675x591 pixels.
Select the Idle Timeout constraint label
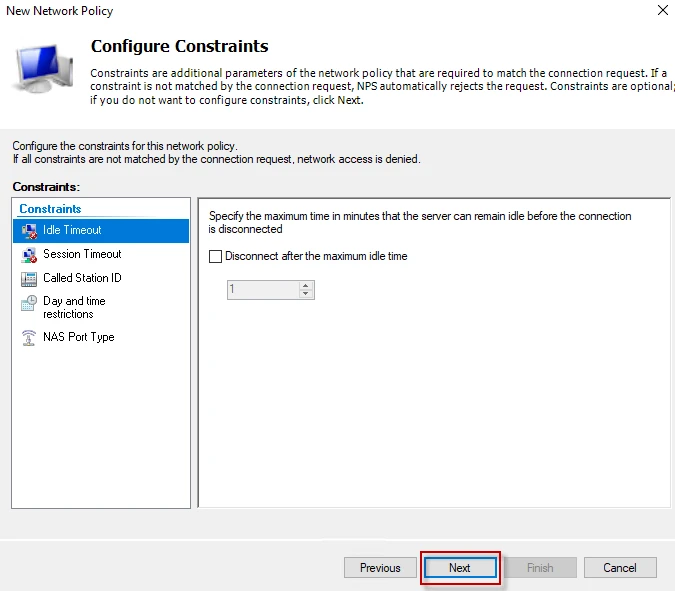tap(72, 230)
